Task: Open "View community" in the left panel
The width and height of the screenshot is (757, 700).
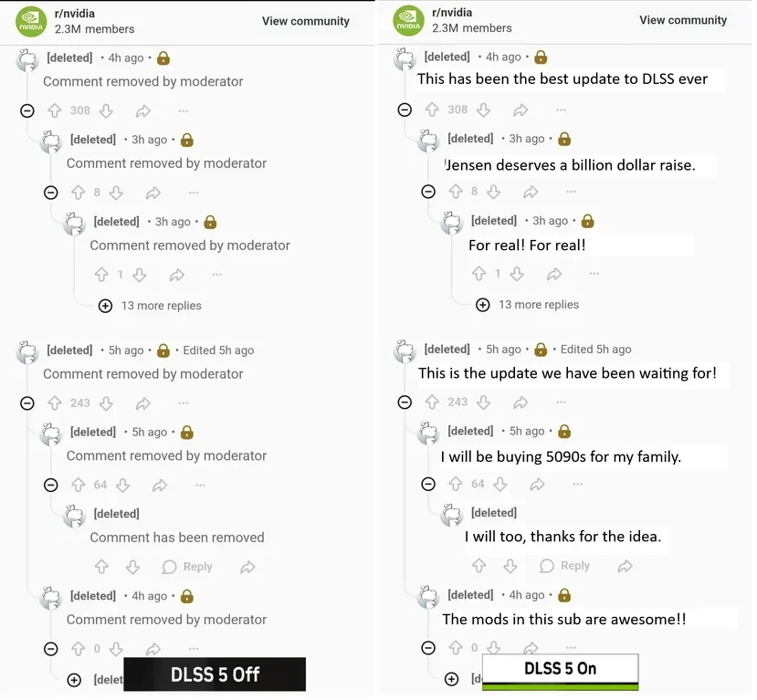Action: point(305,21)
